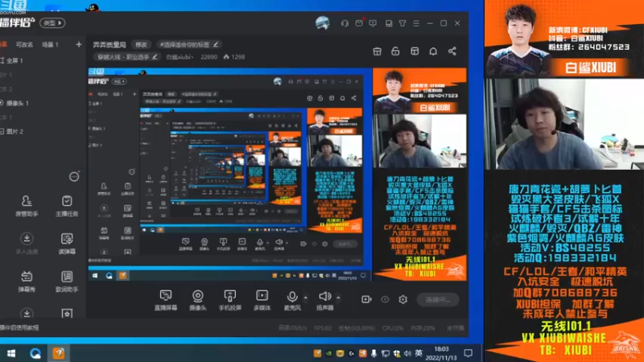Image resolution: width=644 pixels, height=362 pixels.
Task: Click the user avatar in title bar
Action: pos(323,23)
